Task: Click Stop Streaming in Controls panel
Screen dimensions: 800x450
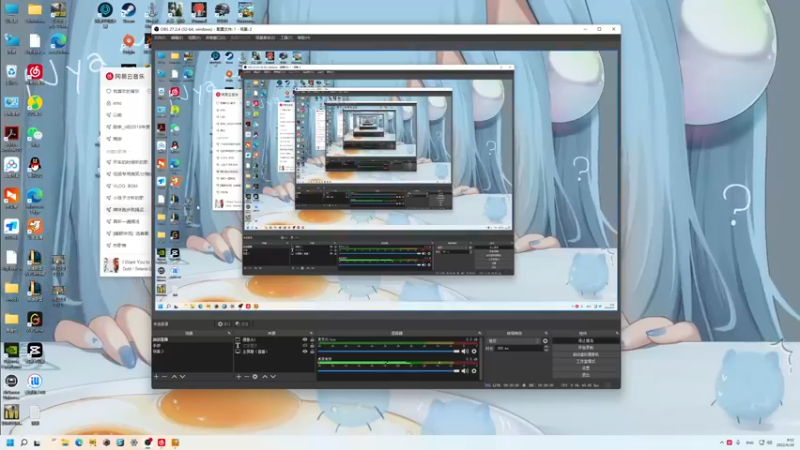Action: pyautogui.click(x=586, y=341)
